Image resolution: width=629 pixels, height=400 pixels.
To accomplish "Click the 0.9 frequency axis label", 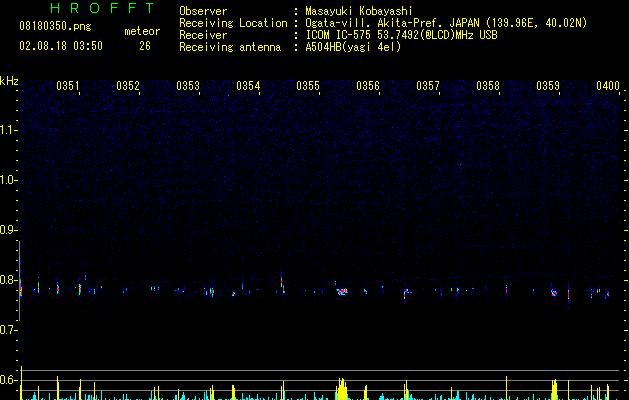I will 8,230.
